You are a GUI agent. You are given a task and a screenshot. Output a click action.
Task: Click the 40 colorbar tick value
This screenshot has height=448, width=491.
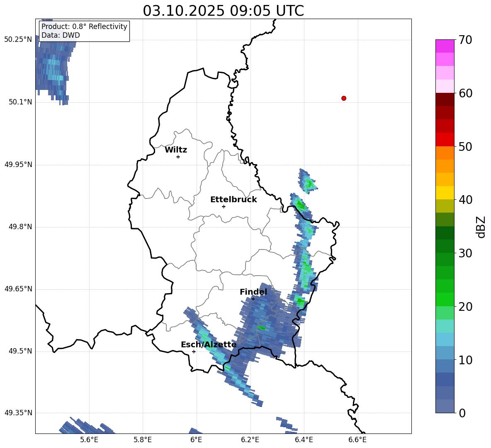(465, 200)
